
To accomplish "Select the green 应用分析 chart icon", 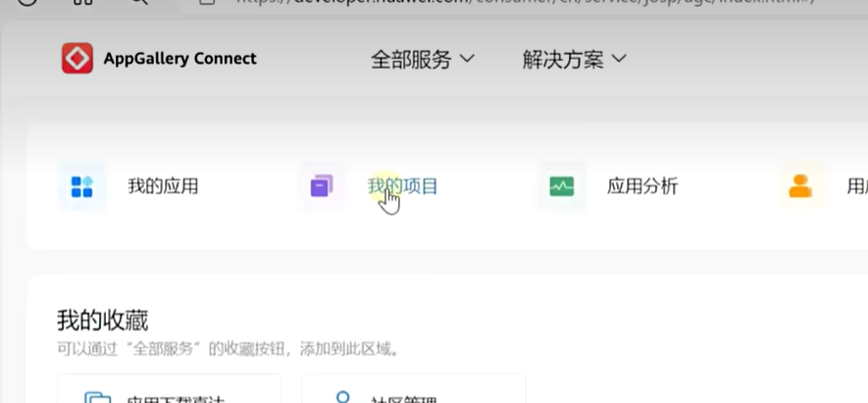I will click(562, 186).
